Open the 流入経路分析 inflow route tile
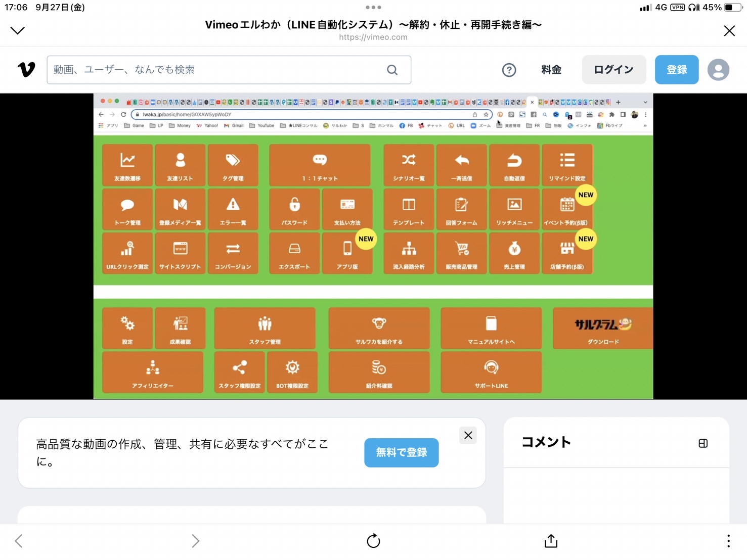 coord(409,253)
